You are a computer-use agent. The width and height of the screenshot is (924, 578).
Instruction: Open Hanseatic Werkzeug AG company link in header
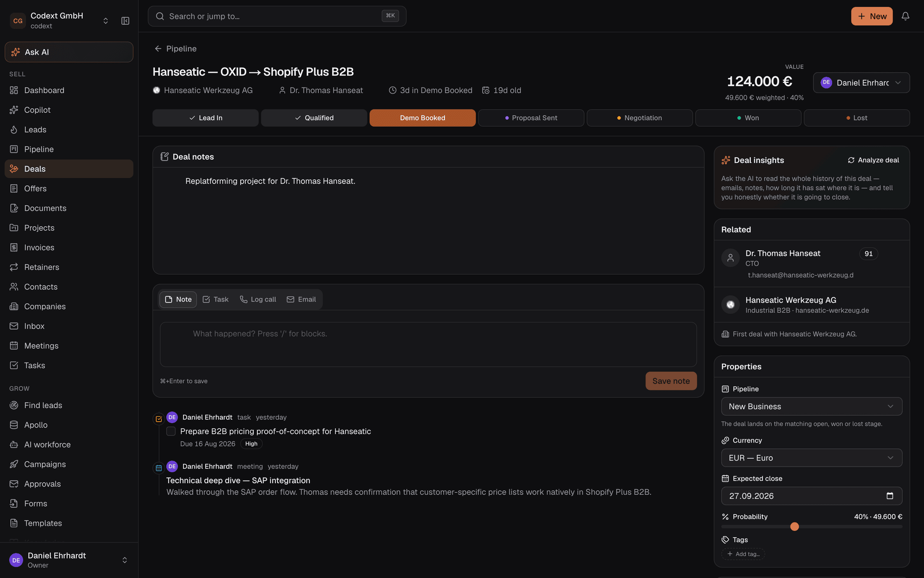[203, 90]
